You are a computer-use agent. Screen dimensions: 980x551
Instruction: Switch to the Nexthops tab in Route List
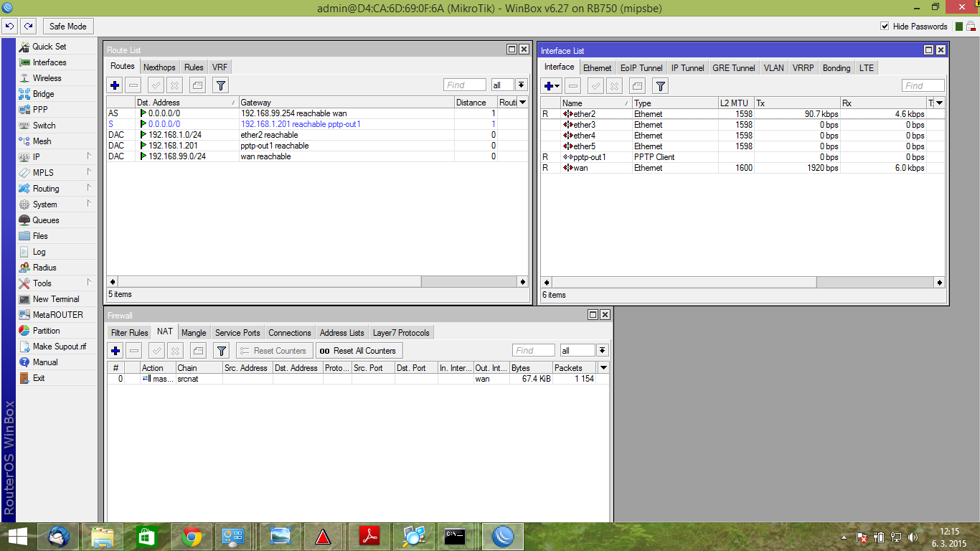pyautogui.click(x=159, y=67)
